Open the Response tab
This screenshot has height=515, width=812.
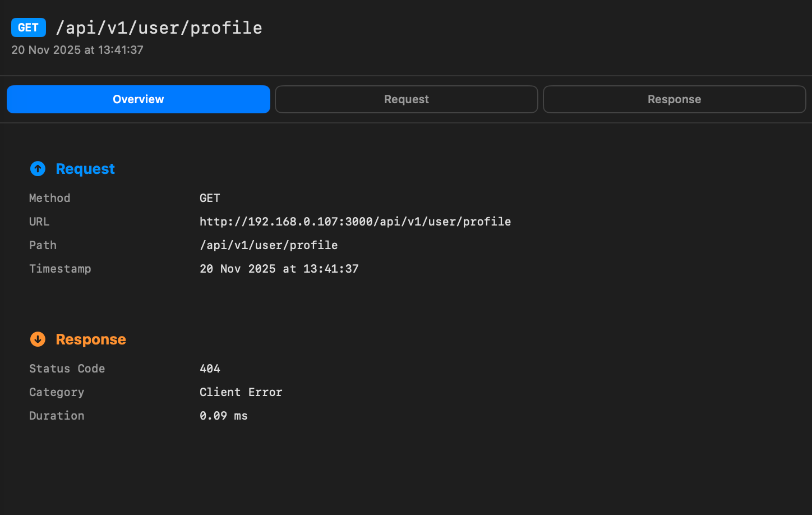pyautogui.click(x=674, y=99)
